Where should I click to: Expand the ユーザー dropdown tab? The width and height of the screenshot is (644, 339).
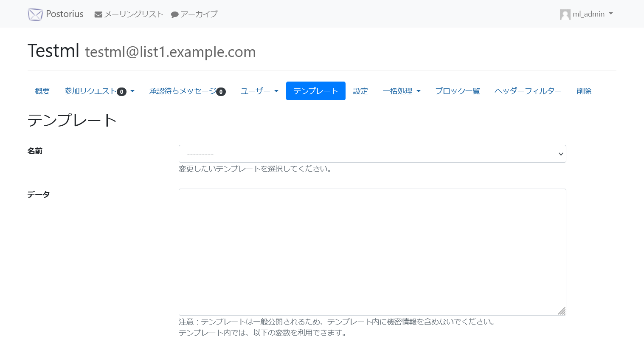coord(259,91)
